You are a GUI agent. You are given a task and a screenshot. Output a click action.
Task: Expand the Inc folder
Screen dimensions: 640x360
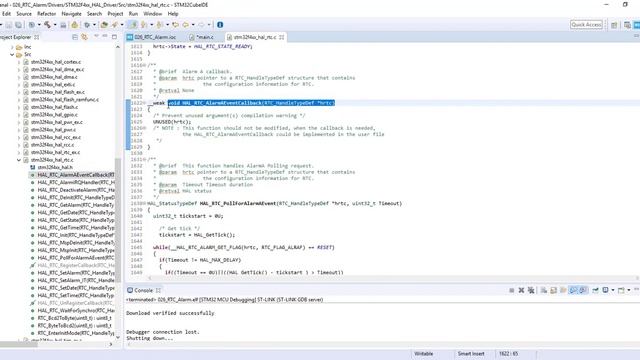tap(12, 47)
